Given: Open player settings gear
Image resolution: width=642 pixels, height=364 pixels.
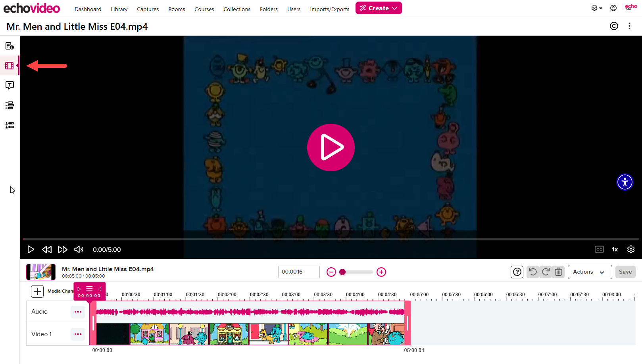Looking at the screenshot, I should pyautogui.click(x=631, y=249).
